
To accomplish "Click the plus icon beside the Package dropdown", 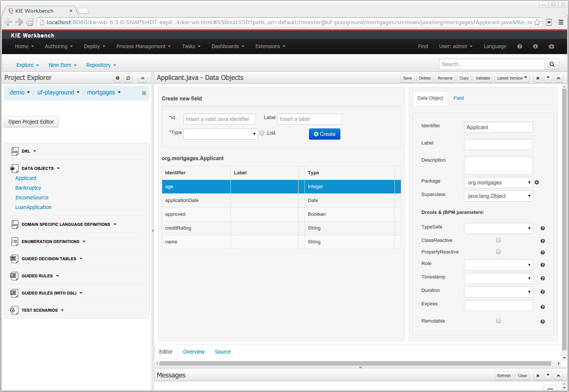I will 536,183.
